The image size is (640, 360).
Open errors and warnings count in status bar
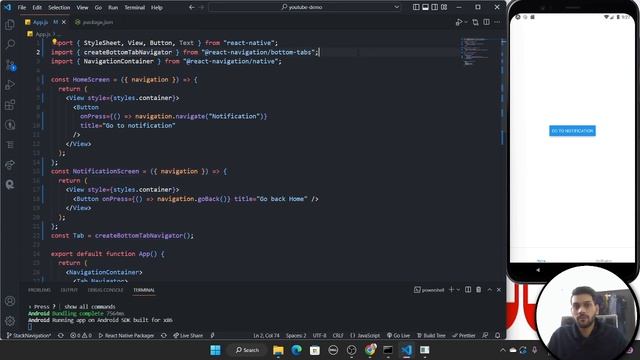pyautogui.click(x=81, y=336)
